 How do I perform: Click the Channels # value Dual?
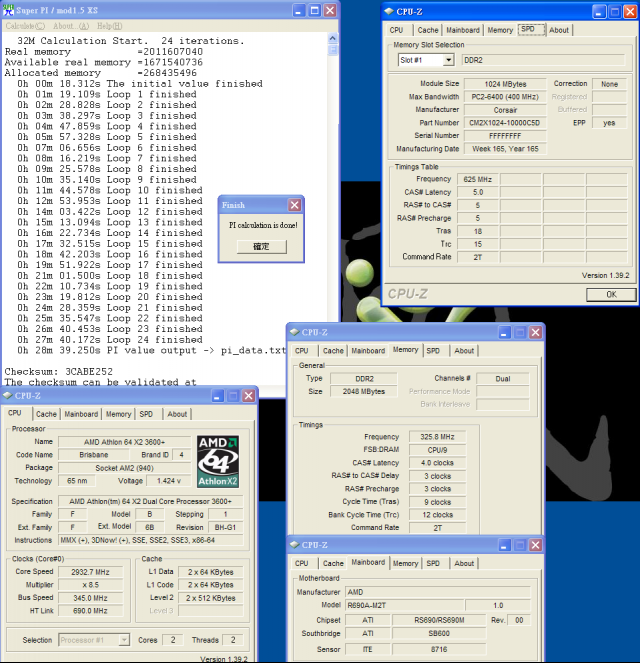pyautogui.click(x=503, y=379)
